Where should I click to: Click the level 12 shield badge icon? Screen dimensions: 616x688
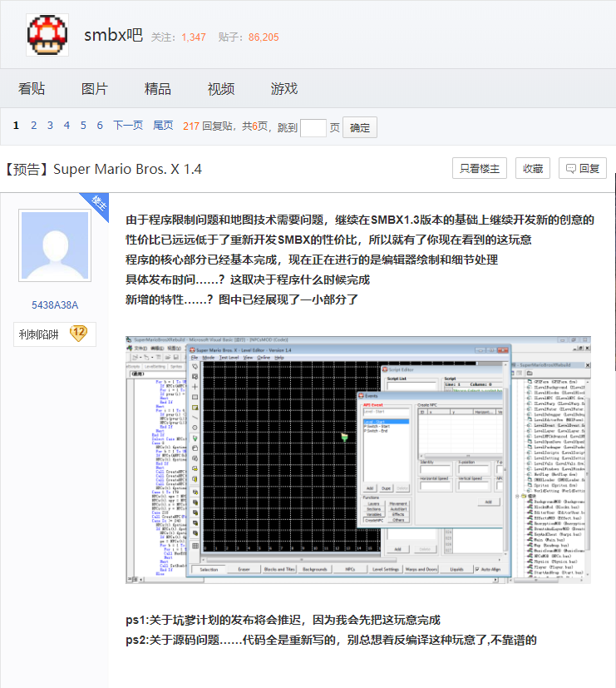[x=78, y=334]
